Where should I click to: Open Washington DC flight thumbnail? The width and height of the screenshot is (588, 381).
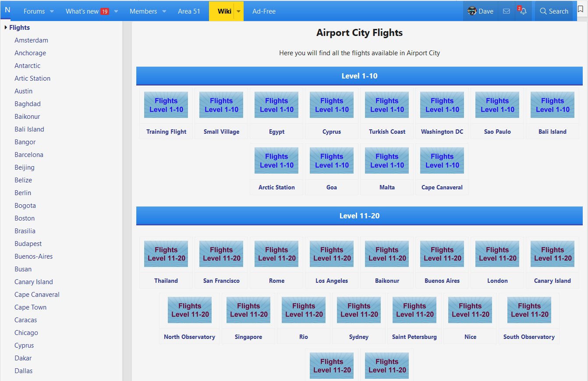pyautogui.click(x=442, y=105)
